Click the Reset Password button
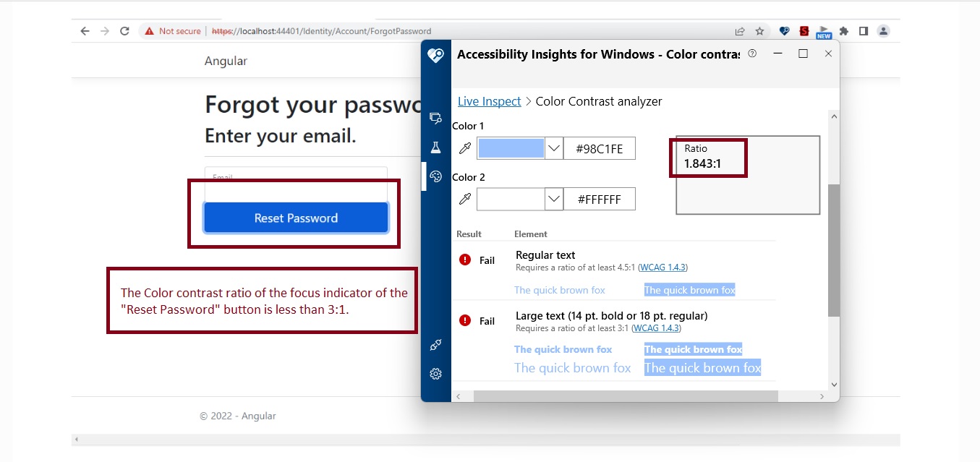 coord(295,218)
